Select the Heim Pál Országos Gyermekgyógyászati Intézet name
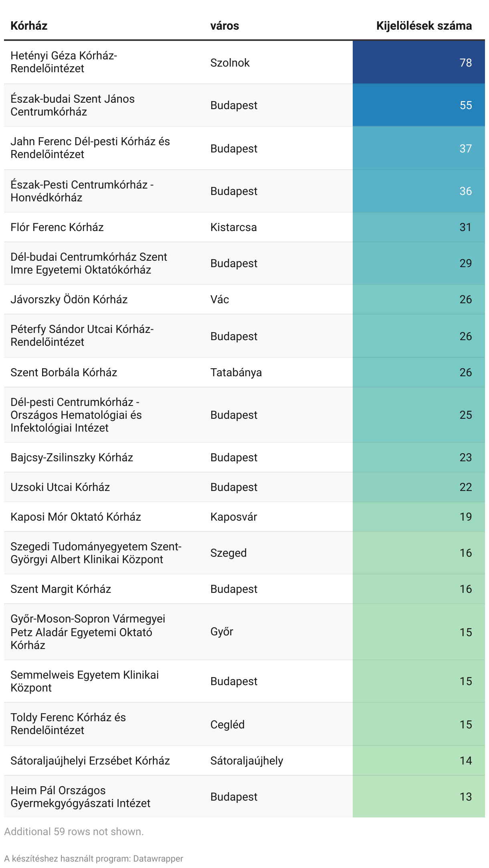The width and height of the screenshot is (489, 868). coord(80,797)
